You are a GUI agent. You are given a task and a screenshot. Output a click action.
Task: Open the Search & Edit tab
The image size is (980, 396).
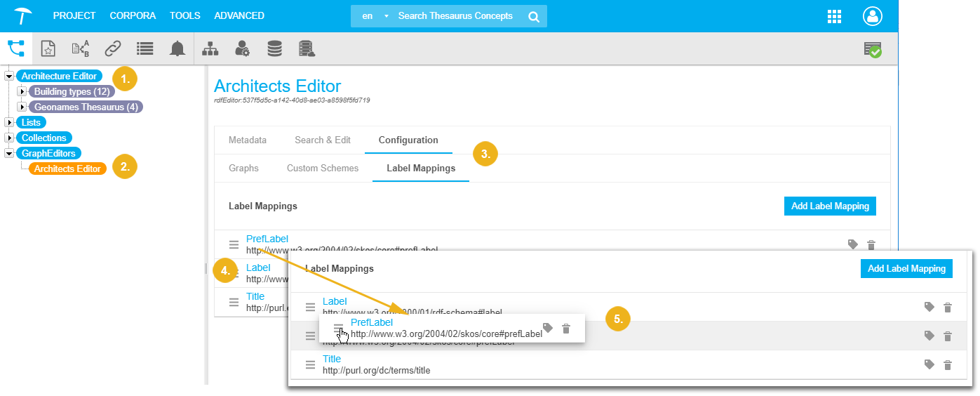(322, 140)
